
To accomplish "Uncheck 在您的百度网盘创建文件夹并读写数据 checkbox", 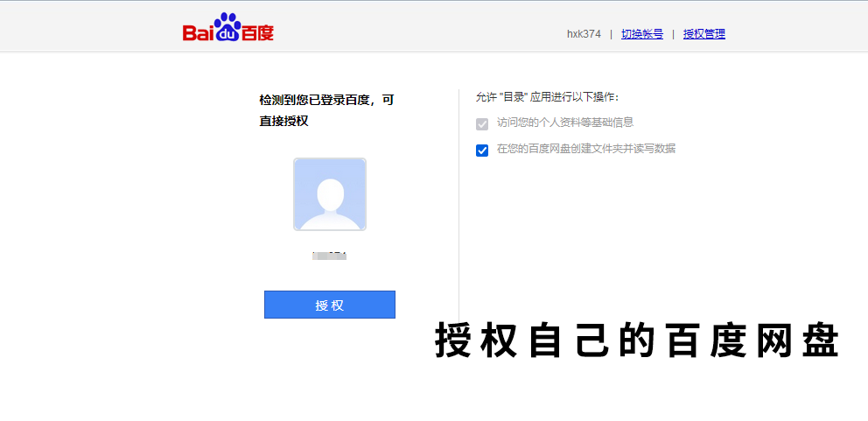I will [x=482, y=151].
